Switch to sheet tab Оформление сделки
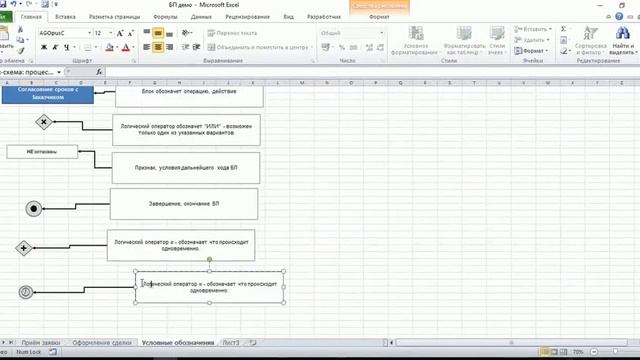Image resolution: width=640 pixels, height=360 pixels. point(102,342)
